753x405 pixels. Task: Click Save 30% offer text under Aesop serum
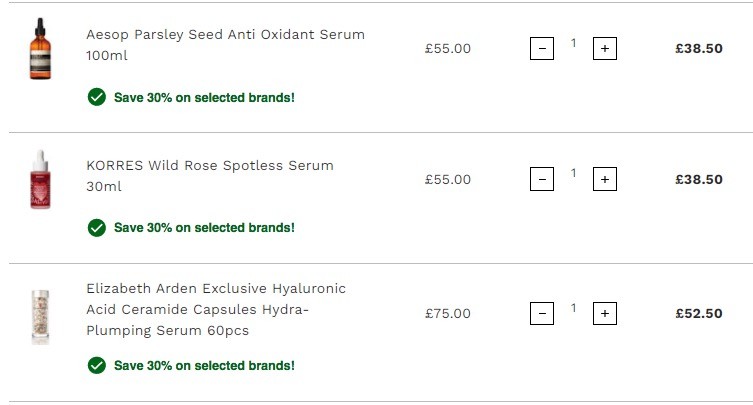tap(204, 98)
